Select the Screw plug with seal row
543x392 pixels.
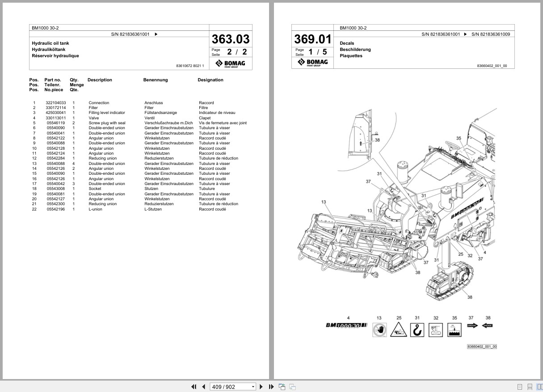click(x=139, y=123)
